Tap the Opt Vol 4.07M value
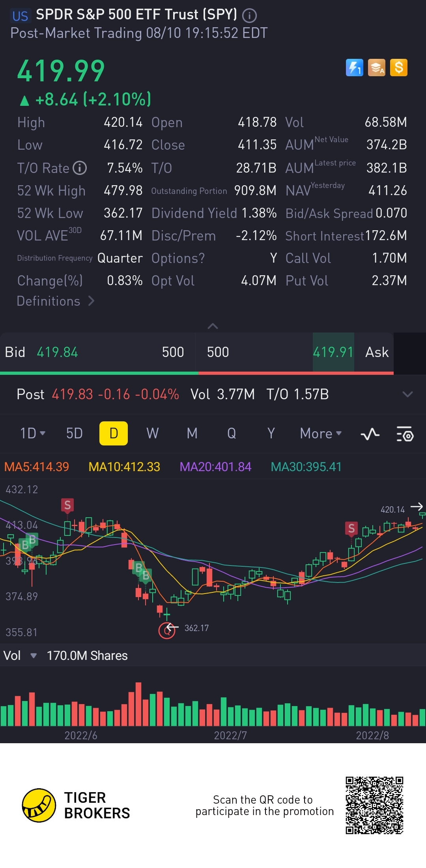 [259, 281]
